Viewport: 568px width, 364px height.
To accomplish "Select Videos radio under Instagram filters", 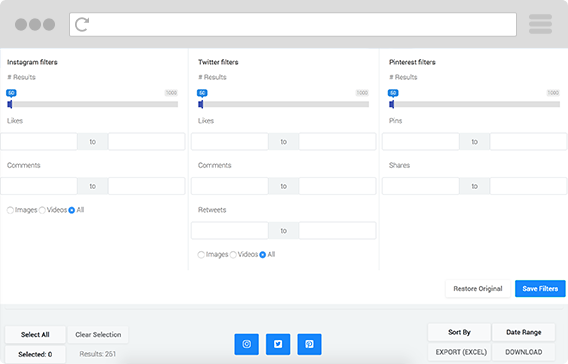I will [42, 210].
